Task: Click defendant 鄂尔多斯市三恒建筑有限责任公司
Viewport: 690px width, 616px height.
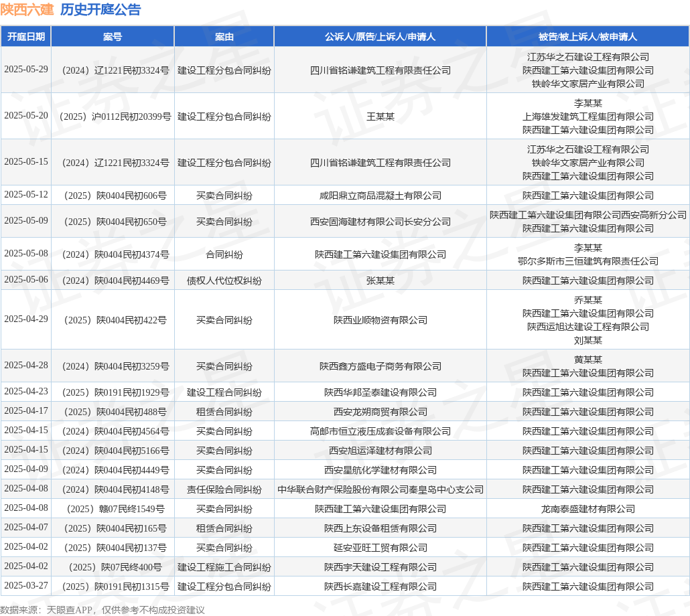Action: coord(588,261)
